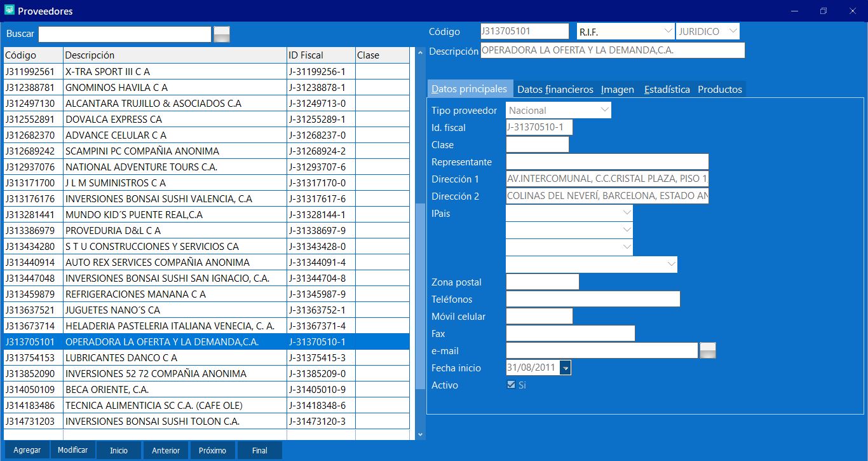Open the Estadística tab
This screenshot has width=868, height=461.
667,89
